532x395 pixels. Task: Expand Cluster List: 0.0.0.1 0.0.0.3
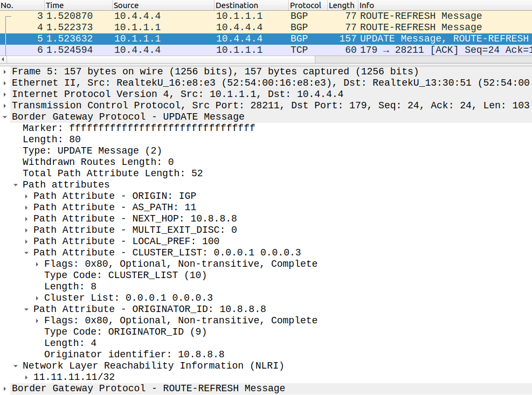coord(37,298)
